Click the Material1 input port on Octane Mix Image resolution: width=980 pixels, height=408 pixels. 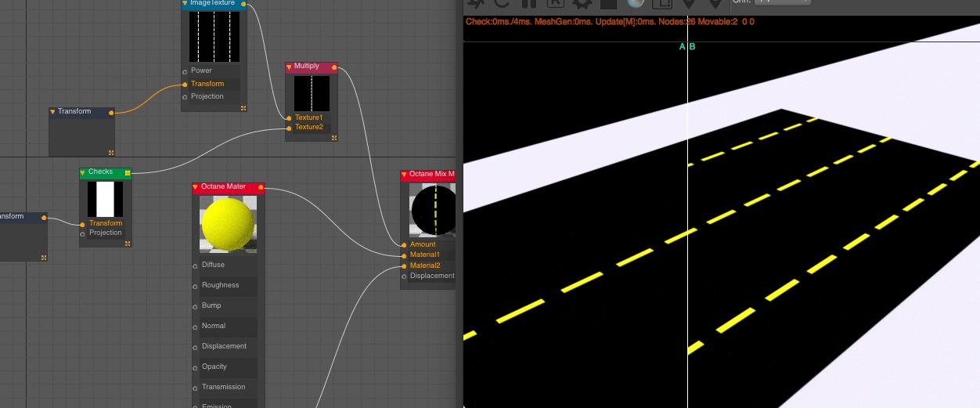[x=404, y=255]
